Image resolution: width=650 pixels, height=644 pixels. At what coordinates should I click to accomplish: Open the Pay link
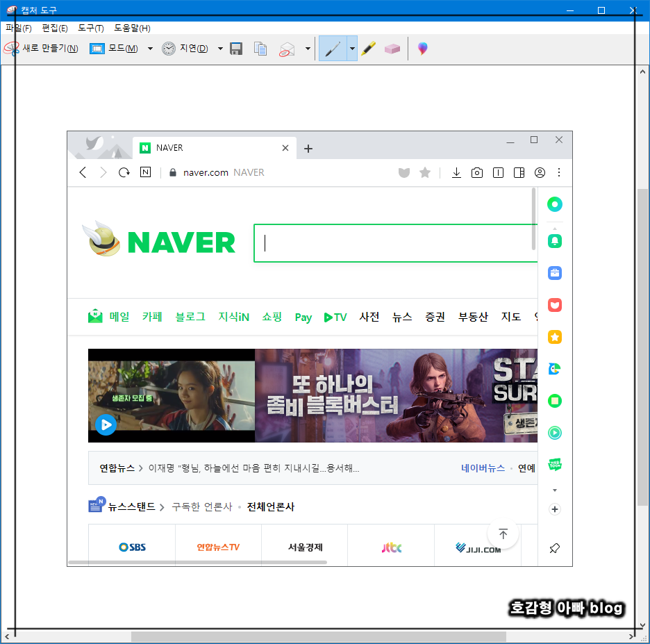(303, 317)
